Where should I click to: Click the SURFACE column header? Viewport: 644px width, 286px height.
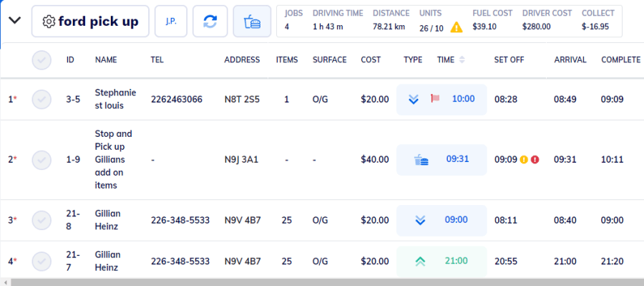pos(330,60)
